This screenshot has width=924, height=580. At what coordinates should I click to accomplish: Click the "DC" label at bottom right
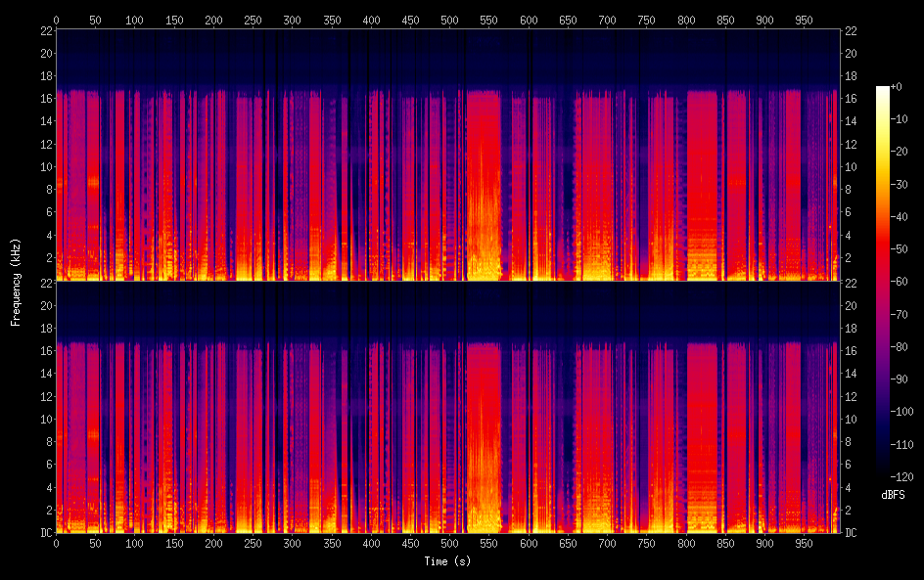pyautogui.click(x=852, y=533)
